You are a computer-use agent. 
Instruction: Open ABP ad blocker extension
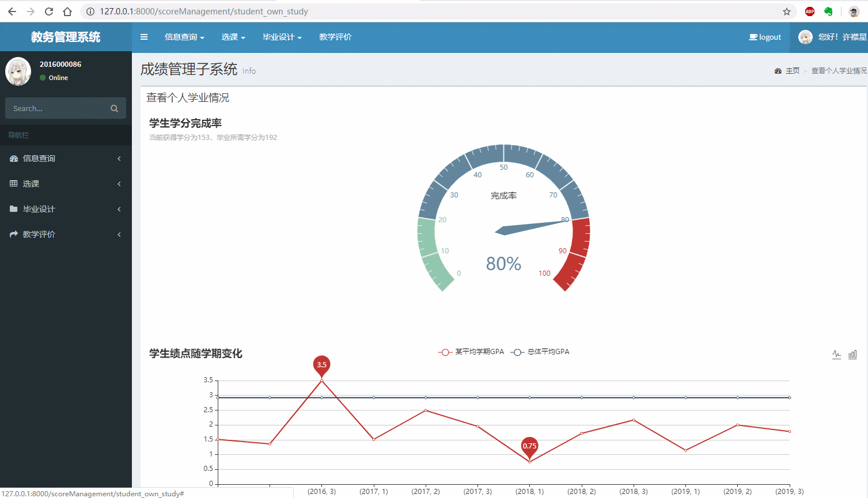pos(810,12)
